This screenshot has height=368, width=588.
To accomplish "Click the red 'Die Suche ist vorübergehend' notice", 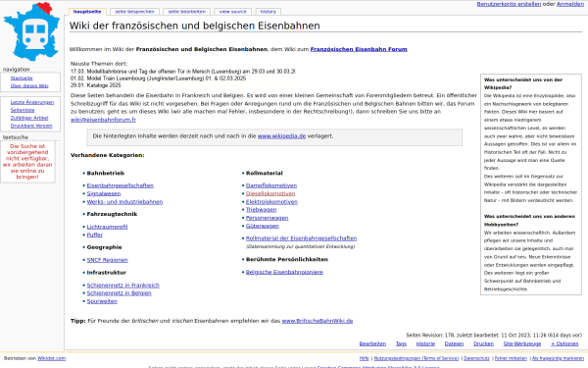I will tap(27, 162).
